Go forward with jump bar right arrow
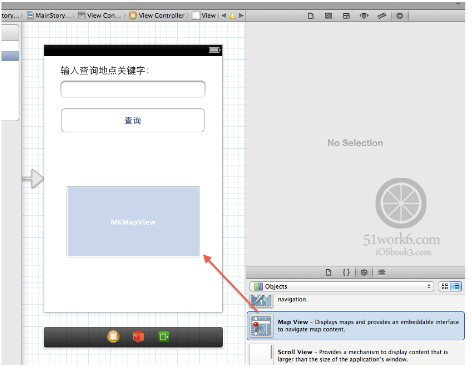This screenshot has height=368, width=472. pos(241,16)
